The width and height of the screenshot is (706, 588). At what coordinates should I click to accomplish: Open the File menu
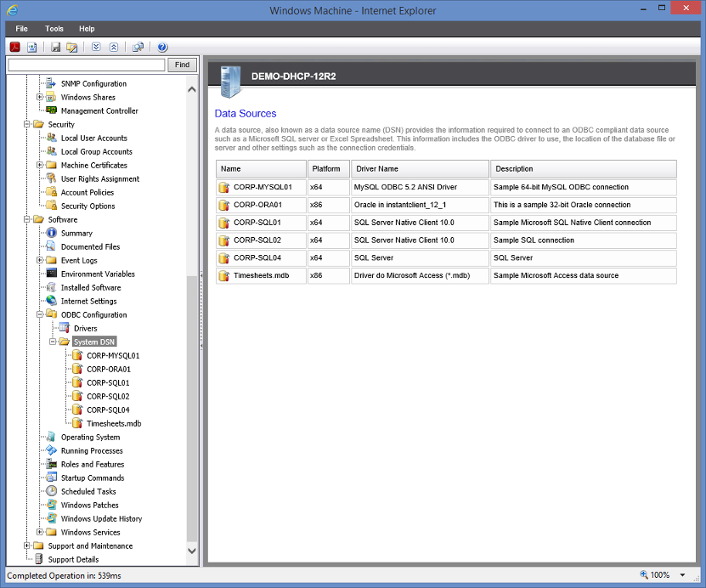[21, 28]
